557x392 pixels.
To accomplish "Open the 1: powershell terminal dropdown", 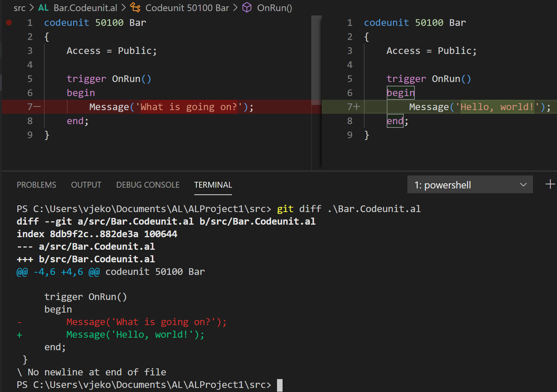I will coord(469,184).
